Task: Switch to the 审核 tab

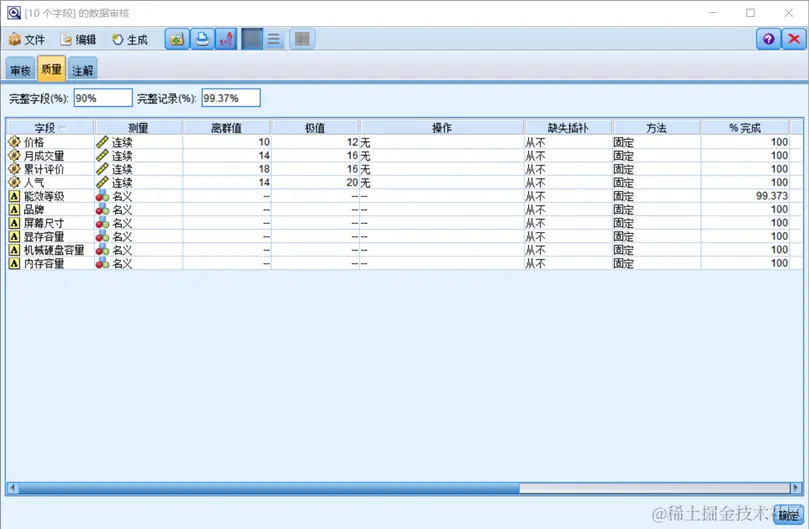Action: pyautogui.click(x=21, y=70)
